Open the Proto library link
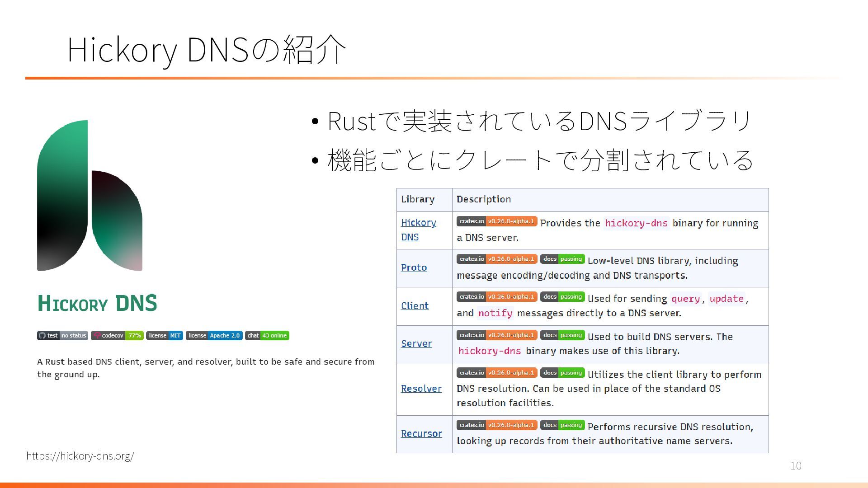This screenshot has height=488, width=868. 414,267
